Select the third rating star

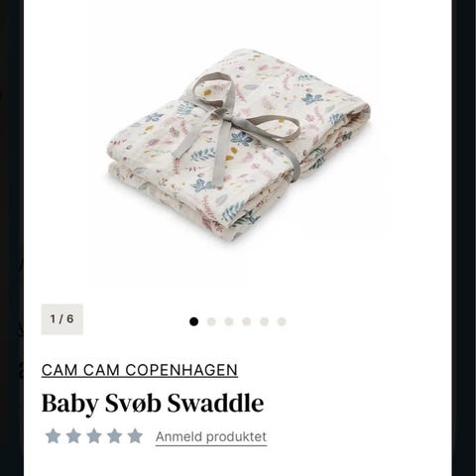point(94,436)
